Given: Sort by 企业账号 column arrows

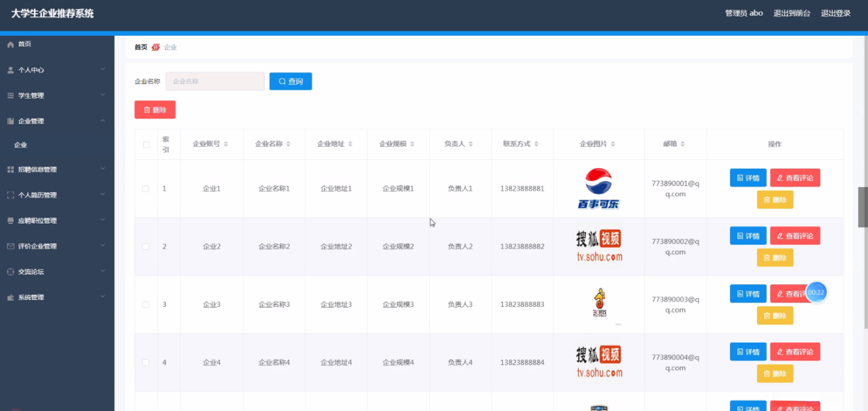Looking at the screenshot, I should 226,144.
